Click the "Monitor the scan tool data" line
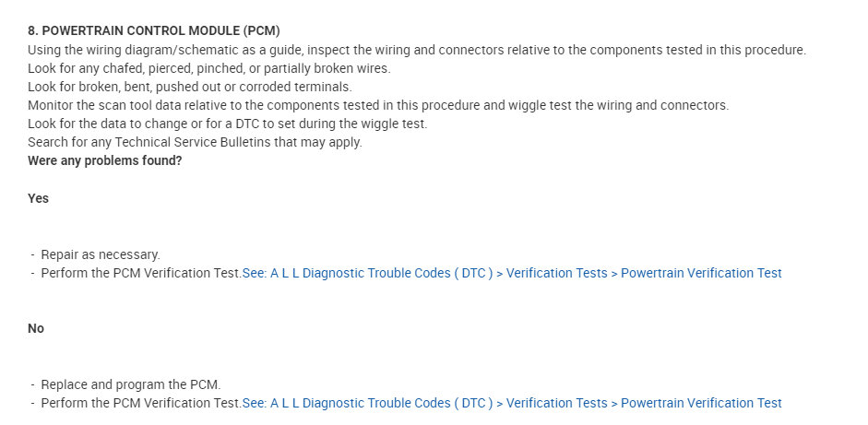 pos(378,105)
